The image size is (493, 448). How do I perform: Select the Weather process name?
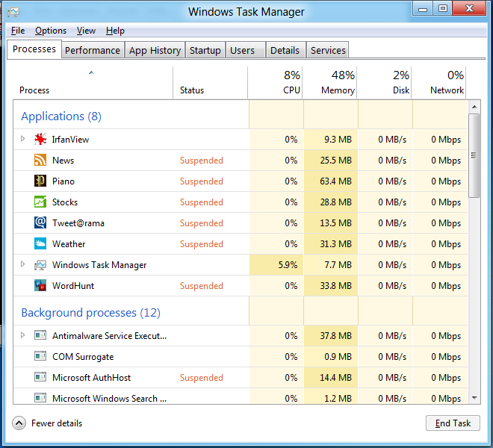coord(69,244)
